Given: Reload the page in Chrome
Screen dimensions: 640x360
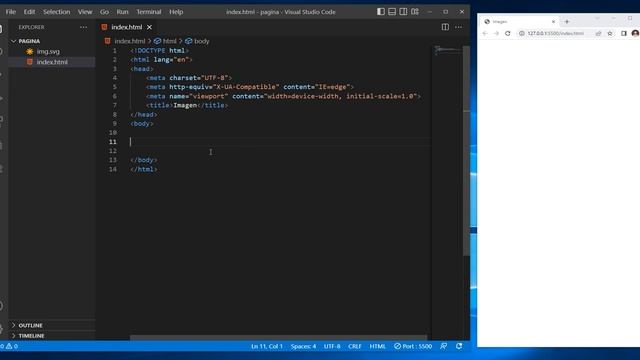Looking at the screenshot, I should coord(507,33).
